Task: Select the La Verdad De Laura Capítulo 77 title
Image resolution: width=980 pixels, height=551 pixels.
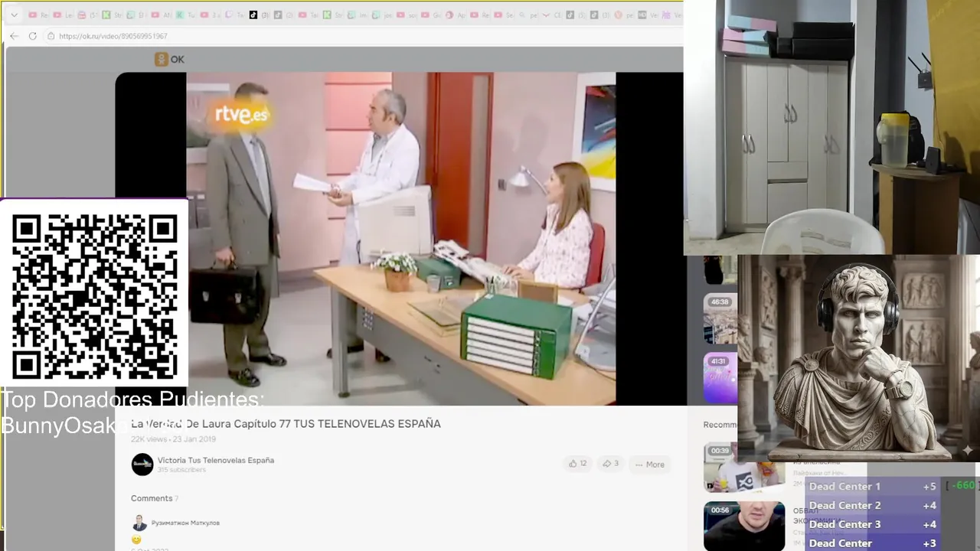Action: (286, 423)
